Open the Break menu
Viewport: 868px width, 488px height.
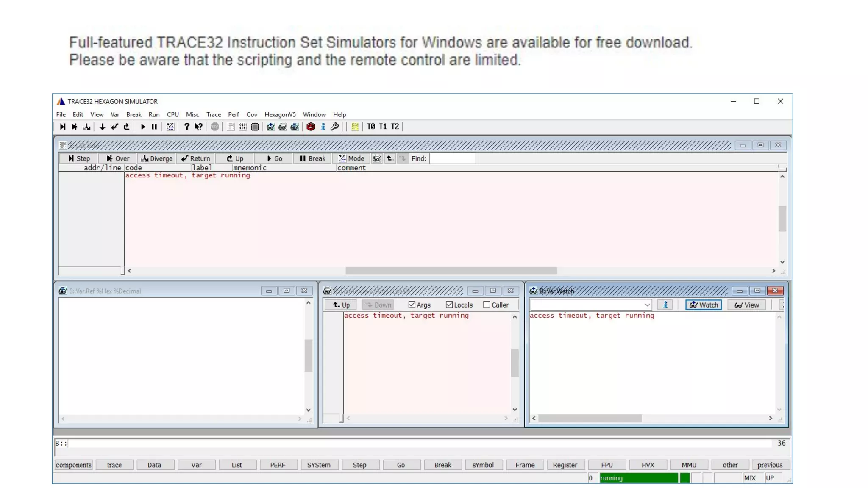click(x=134, y=114)
